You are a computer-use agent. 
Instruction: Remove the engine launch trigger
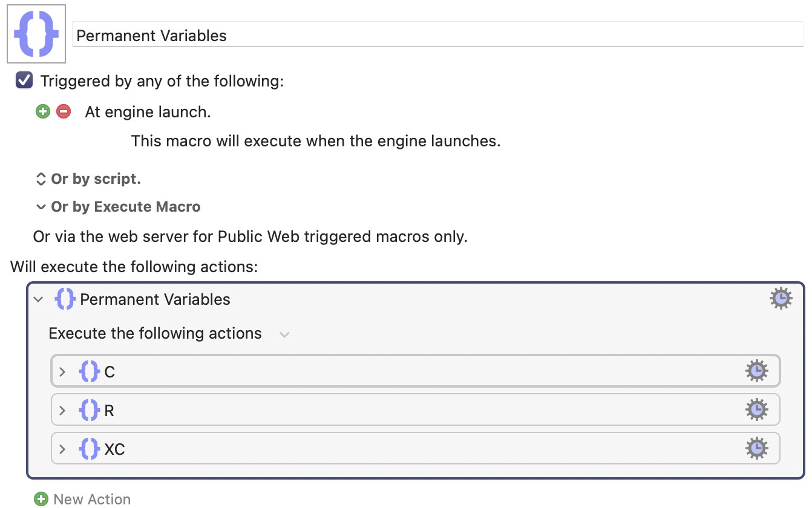pyautogui.click(x=64, y=111)
